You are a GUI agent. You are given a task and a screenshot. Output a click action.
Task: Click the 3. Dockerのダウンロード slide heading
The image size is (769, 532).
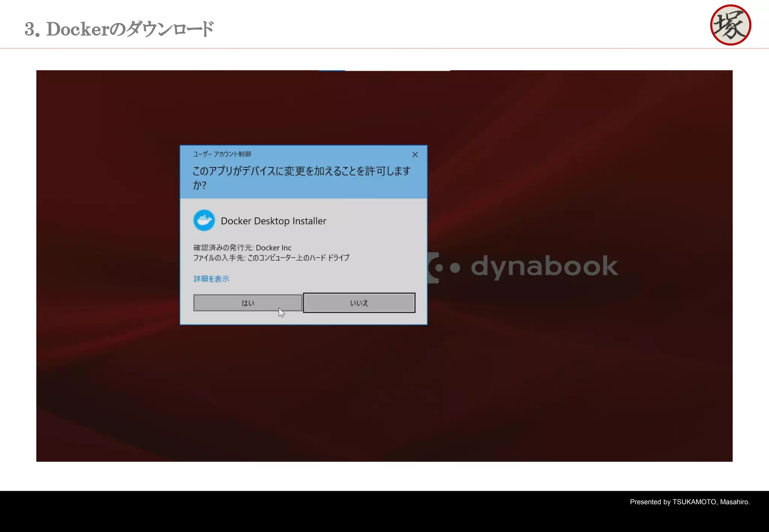pyautogui.click(x=119, y=29)
